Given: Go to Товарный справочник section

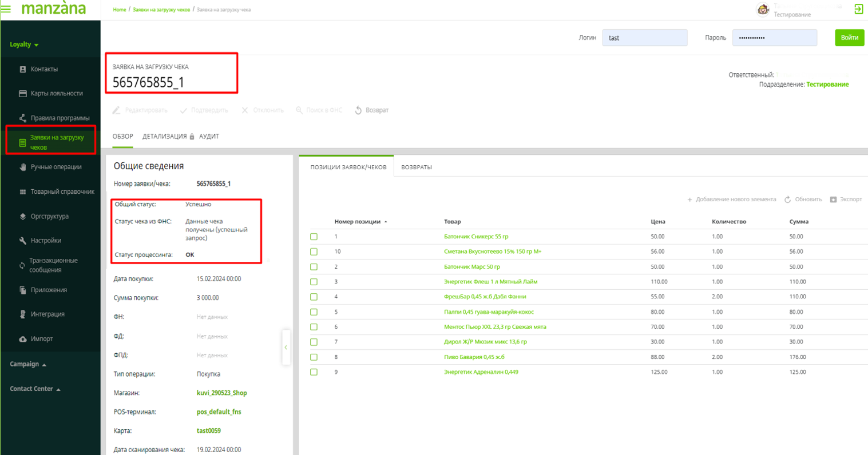Looking at the screenshot, I should point(62,191).
